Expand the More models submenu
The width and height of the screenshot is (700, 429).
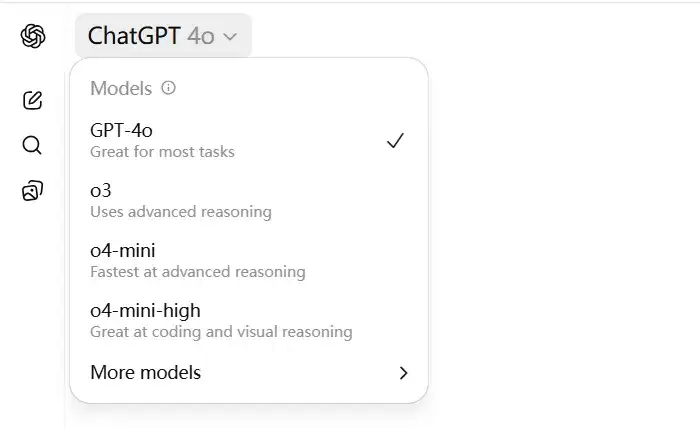[249, 373]
